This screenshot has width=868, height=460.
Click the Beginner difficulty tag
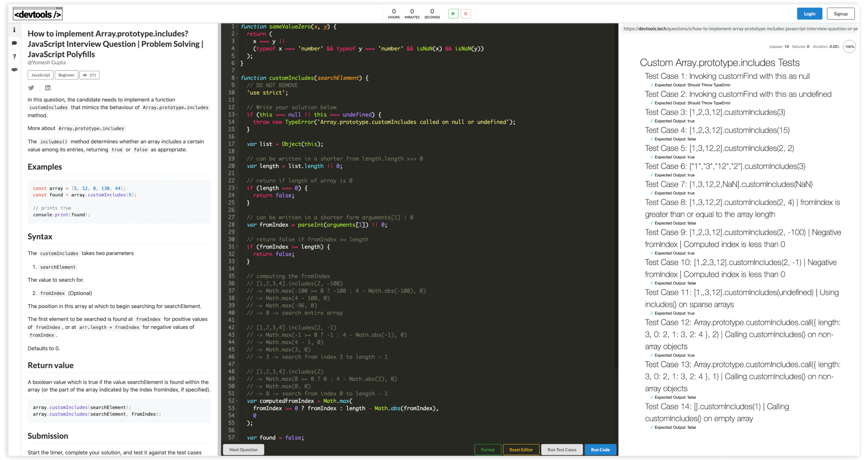pos(66,75)
